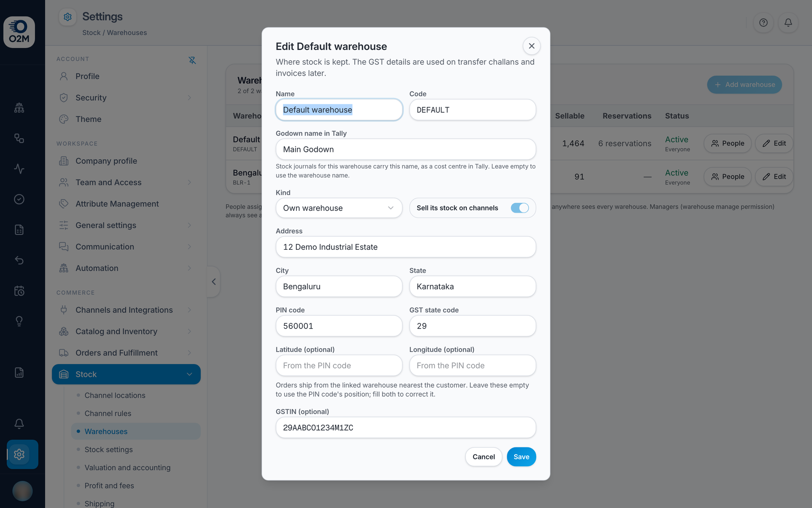Click the user avatar at rail bottom
Screen dimensions: 812x508
[x=22, y=491]
